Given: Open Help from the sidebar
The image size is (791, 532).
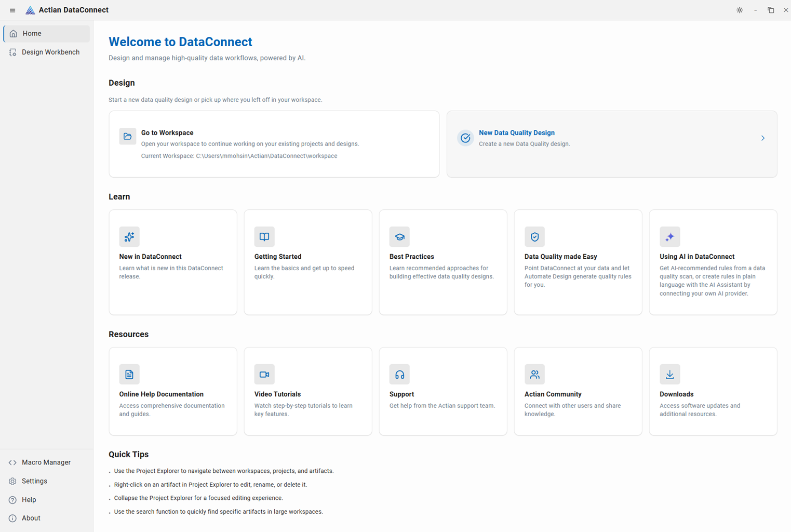Looking at the screenshot, I should 47,500.
